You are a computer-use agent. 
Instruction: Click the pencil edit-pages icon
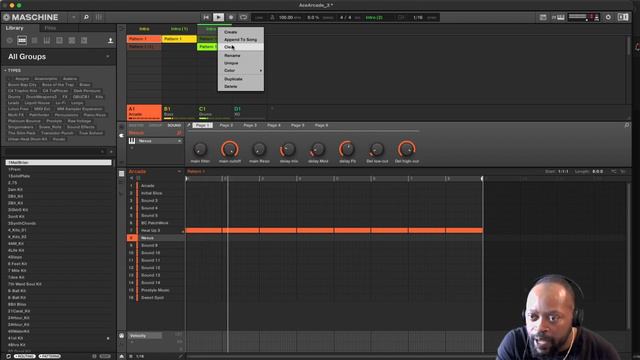pyautogui.click(x=189, y=125)
